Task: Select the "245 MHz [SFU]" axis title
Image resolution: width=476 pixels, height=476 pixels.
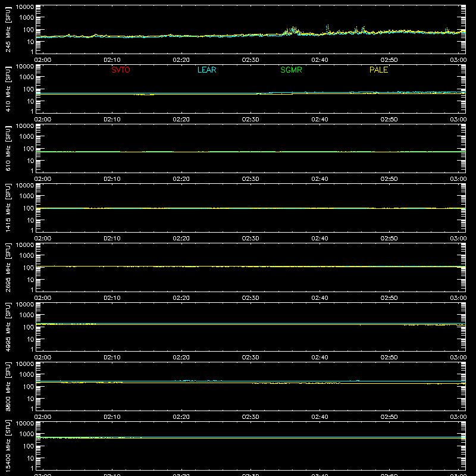Action: click(8, 29)
